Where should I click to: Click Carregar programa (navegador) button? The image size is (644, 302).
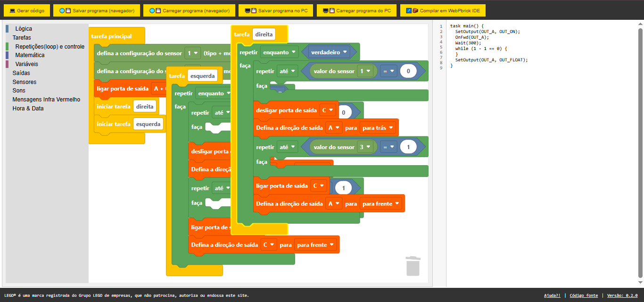(189, 10)
